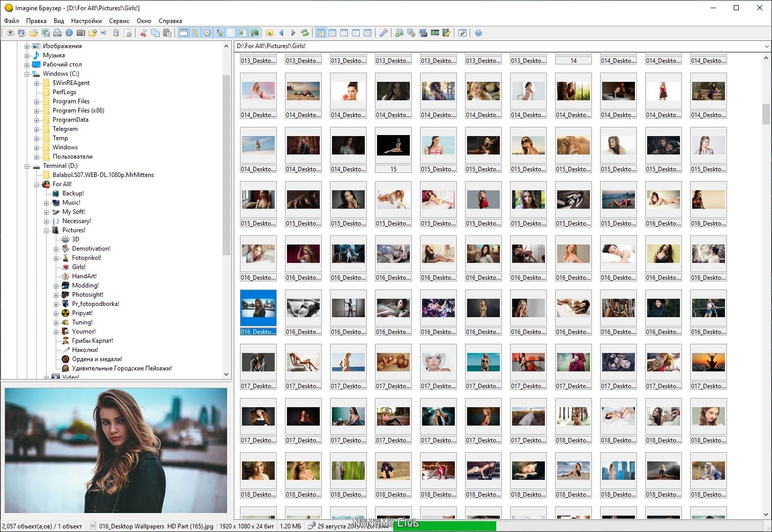Open the Файл menu

pyautogui.click(x=11, y=21)
